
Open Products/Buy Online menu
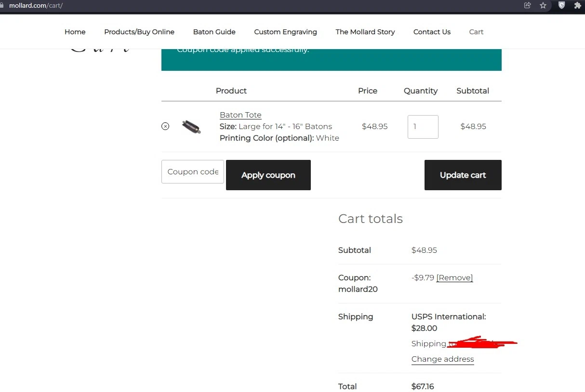tap(139, 32)
